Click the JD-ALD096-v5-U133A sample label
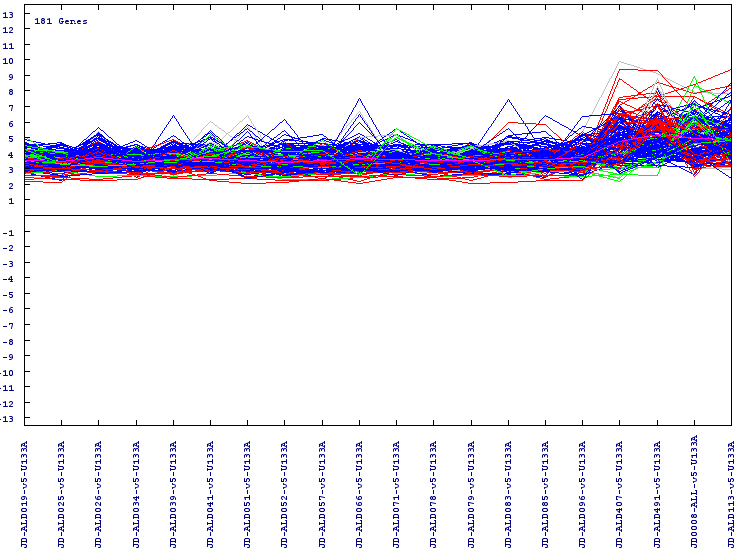740x555 pixels. click(x=583, y=492)
